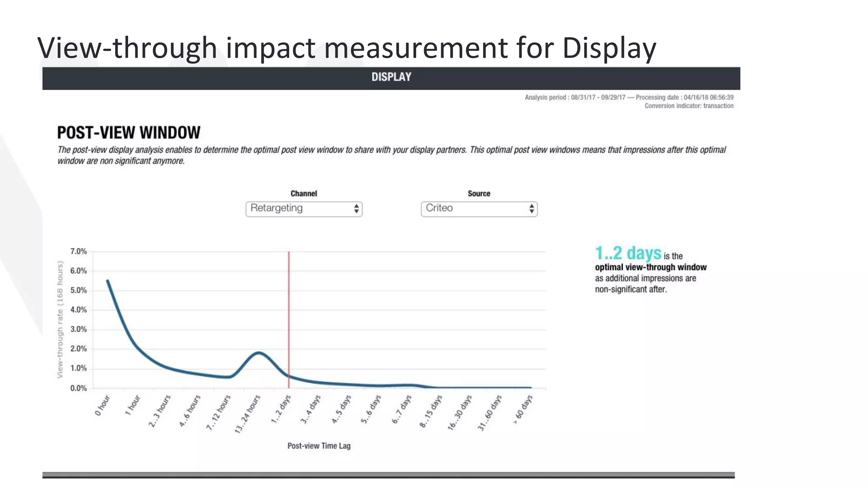This screenshot has width=868, height=488.
Task: Click the curve's secondary peak near 13..24 hours
Action: click(259, 353)
